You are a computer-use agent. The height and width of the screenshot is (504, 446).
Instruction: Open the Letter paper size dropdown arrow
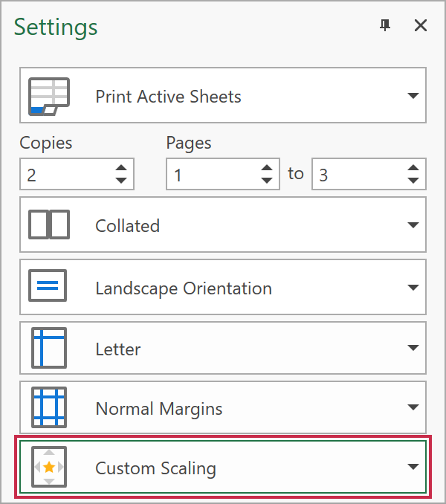[413, 349]
